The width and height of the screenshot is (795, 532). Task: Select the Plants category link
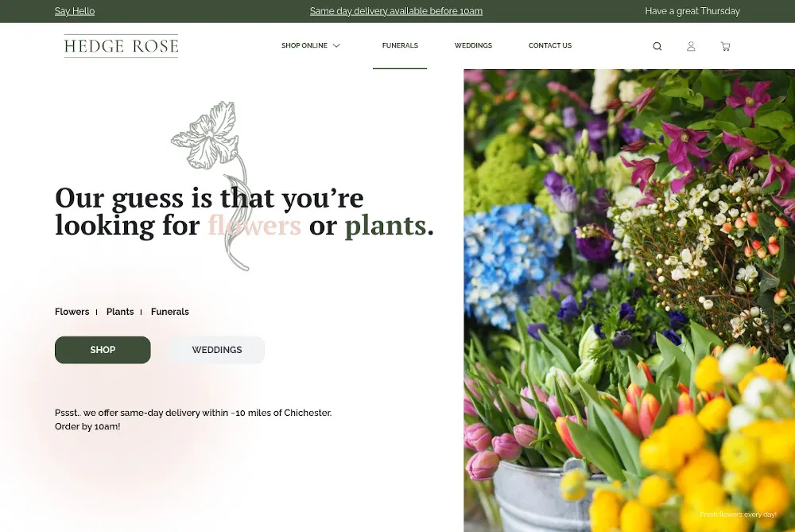pos(120,312)
